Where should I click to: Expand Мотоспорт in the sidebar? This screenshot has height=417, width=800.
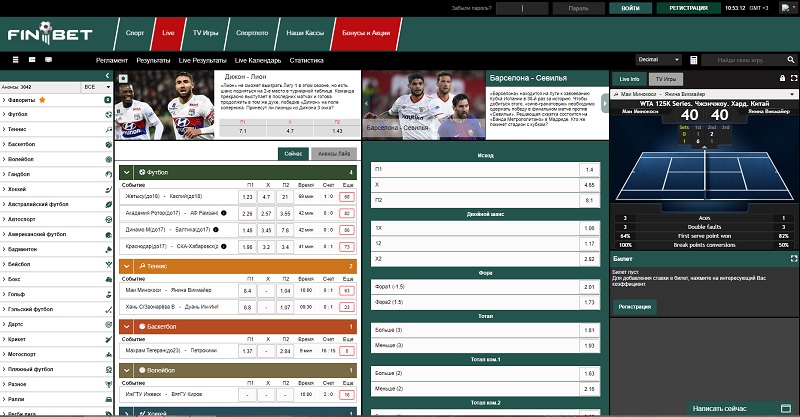56,354
